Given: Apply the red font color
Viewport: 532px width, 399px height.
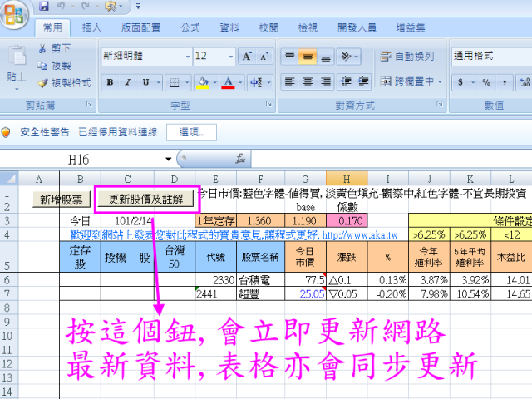Looking at the screenshot, I should coord(229,82).
